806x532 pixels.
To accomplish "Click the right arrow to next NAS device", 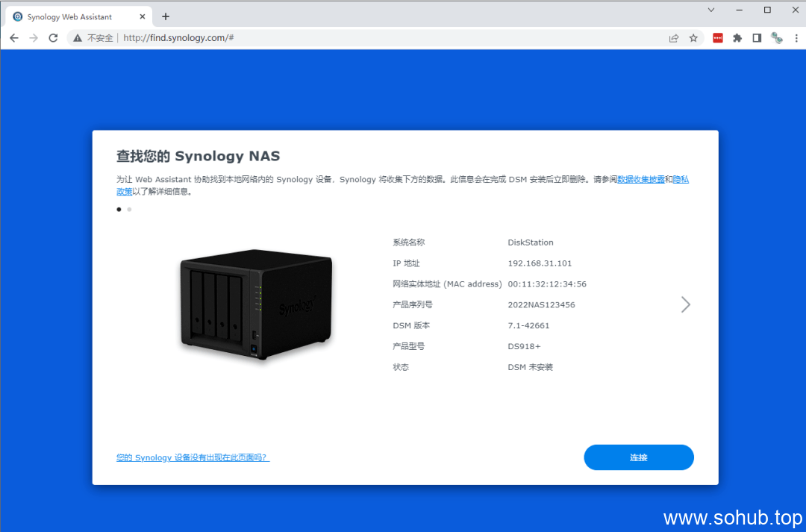I will (x=685, y=304).
